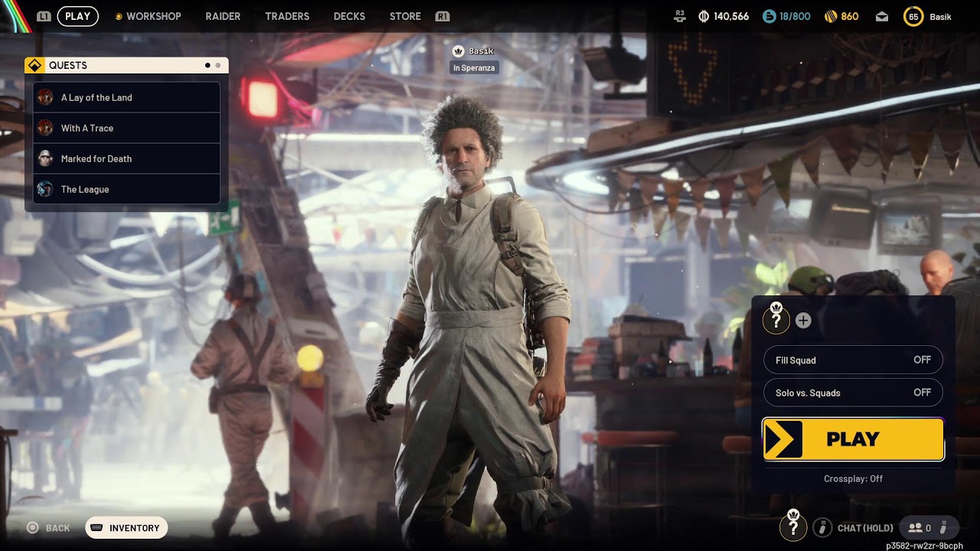Click the R3 button prompt icon
Viewport: 980px width, 551px height.
tap(679, 16)
